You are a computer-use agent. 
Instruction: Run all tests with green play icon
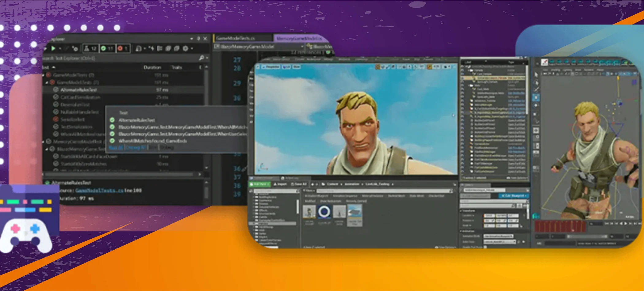[x=53, y=48]
